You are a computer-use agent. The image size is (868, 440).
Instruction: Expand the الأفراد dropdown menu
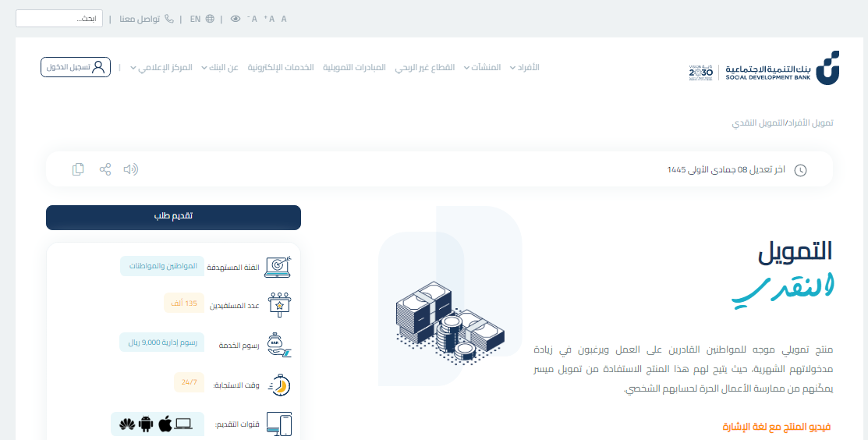click(525, 68)
